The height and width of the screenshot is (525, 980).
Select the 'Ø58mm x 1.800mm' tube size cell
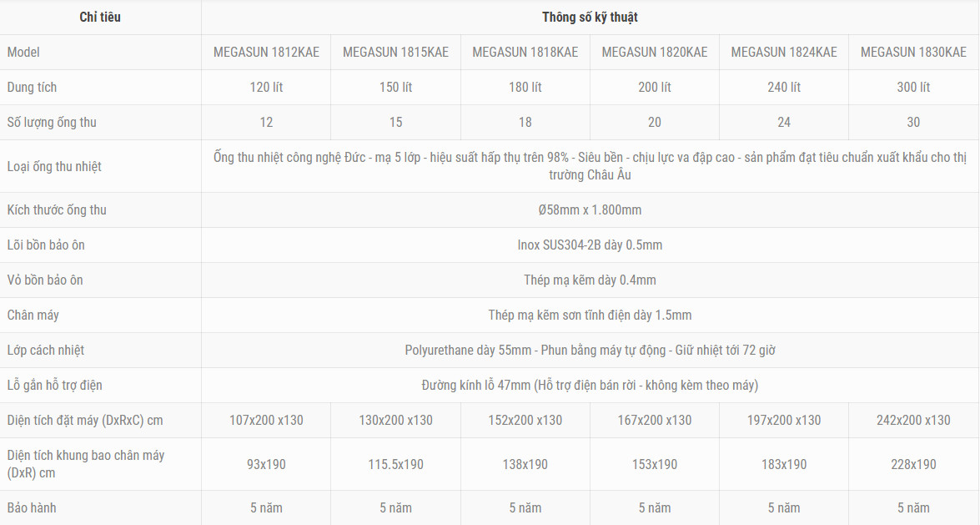[590, 209]
